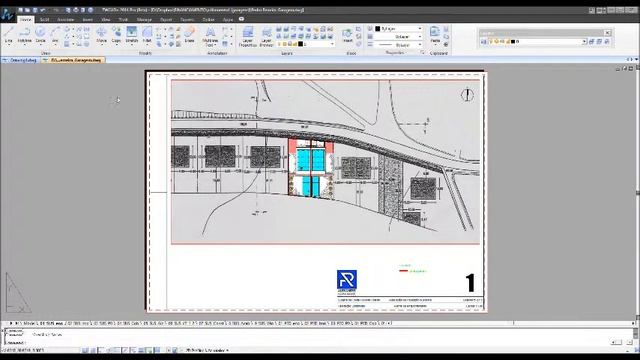
Task: Toggle layer freeze sun in floating Layers toolbar
Action: 497,42
